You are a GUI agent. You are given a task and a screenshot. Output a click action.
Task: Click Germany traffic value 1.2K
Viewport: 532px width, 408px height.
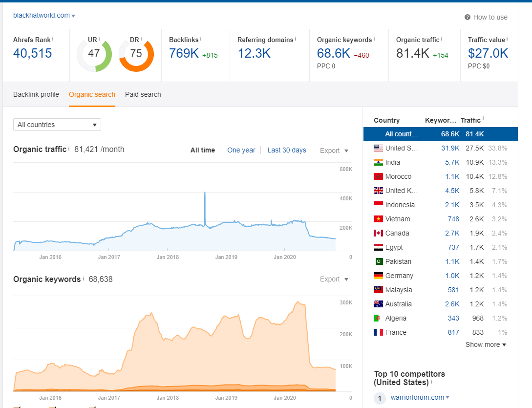[477, 276]
